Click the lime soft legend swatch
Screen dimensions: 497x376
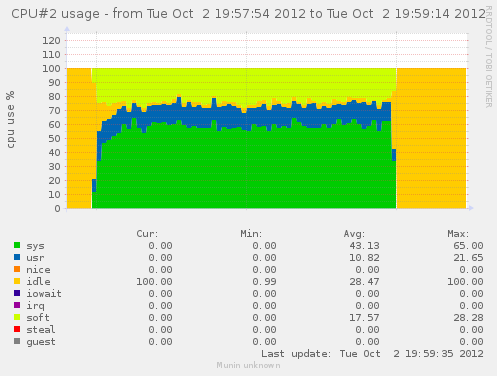pyautogui.click(x=17, y=317)
